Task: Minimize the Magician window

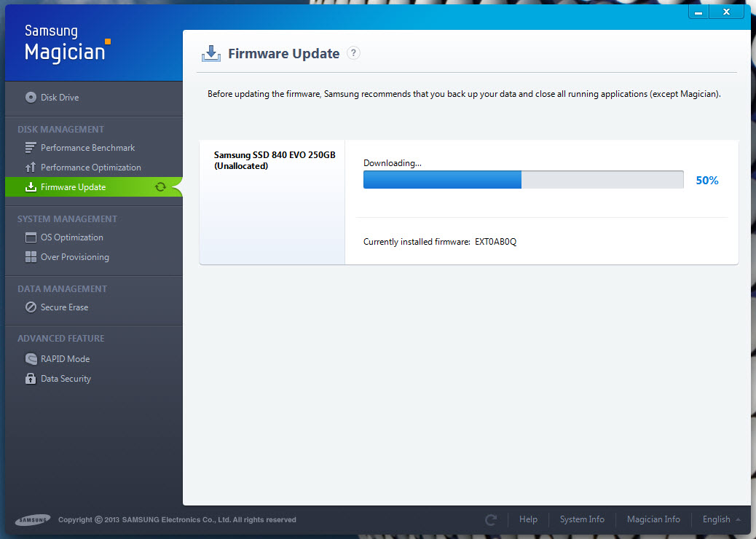Action: (698, 12)
